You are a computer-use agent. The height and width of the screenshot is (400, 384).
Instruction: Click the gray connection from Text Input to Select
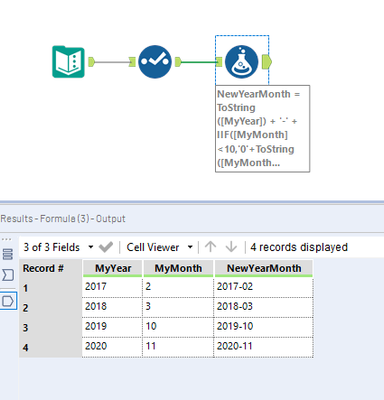click(112, 62)
